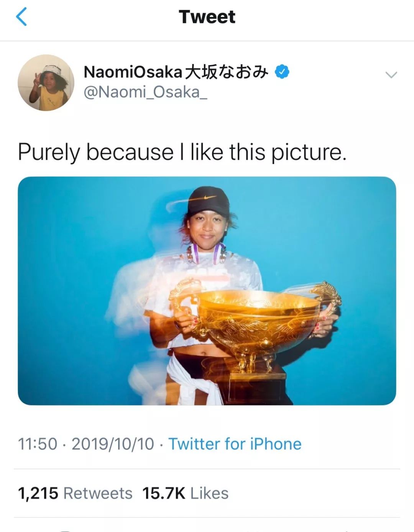Click the golden trophy in the photo
The image size is (414, 532).
tap(255, 329)
